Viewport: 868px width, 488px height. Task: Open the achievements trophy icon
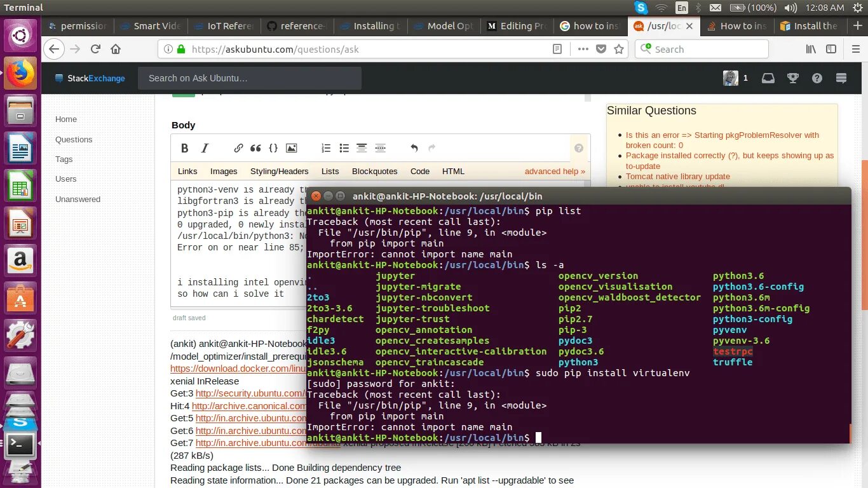[x=793, y=78]
